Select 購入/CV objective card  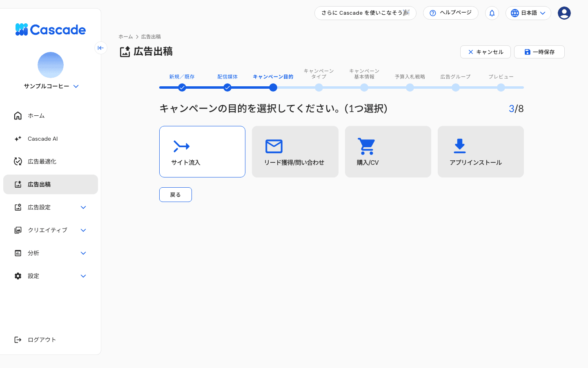point(388,152)
